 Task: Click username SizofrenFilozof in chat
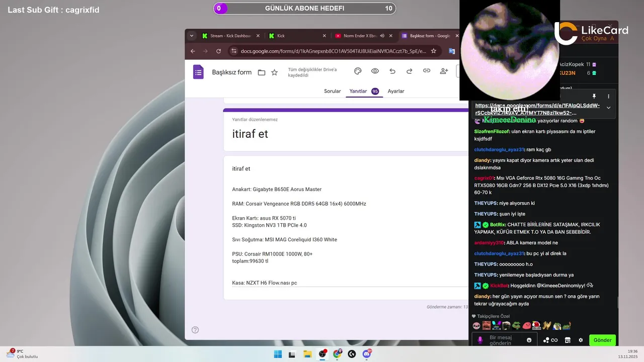(x=492, y=132)
